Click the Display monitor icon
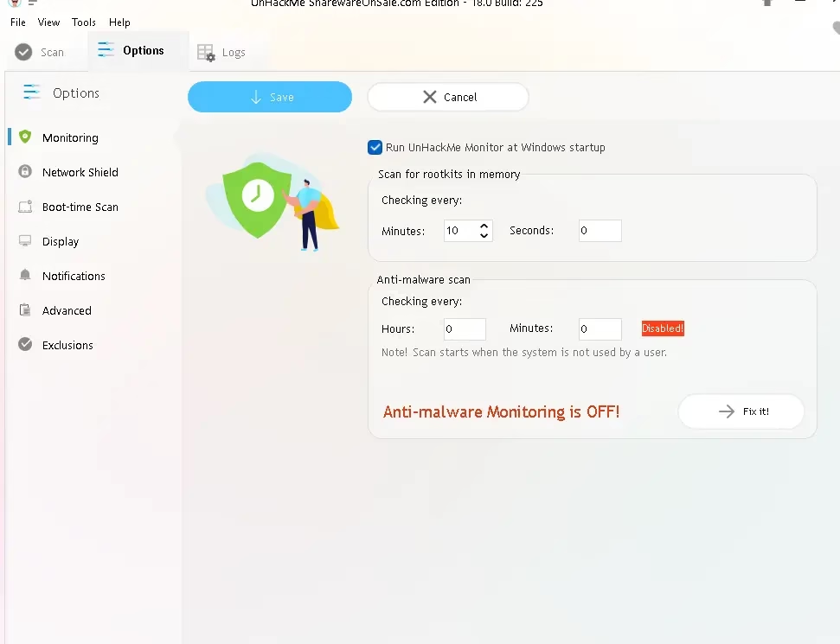The image size is (840, 644). pos(25,241)
